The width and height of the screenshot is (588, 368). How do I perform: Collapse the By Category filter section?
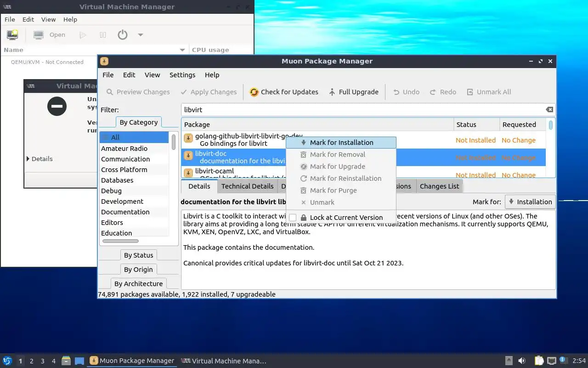pyautogui.click(x=138, y=122)
